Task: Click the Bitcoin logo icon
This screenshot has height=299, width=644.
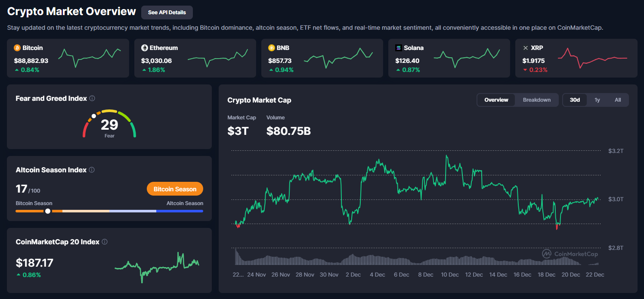Action: point(17,48)
